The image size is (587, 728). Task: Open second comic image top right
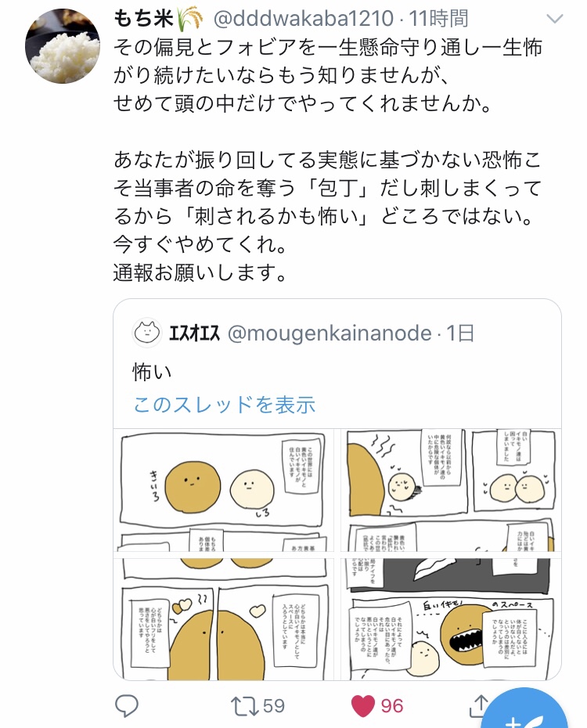tap(451, 490)
